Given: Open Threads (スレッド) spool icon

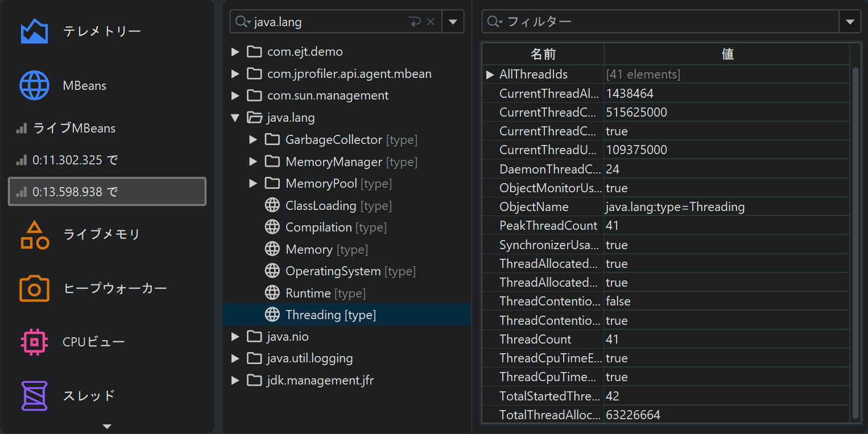Looking at the screenshot, I should 34,395.
